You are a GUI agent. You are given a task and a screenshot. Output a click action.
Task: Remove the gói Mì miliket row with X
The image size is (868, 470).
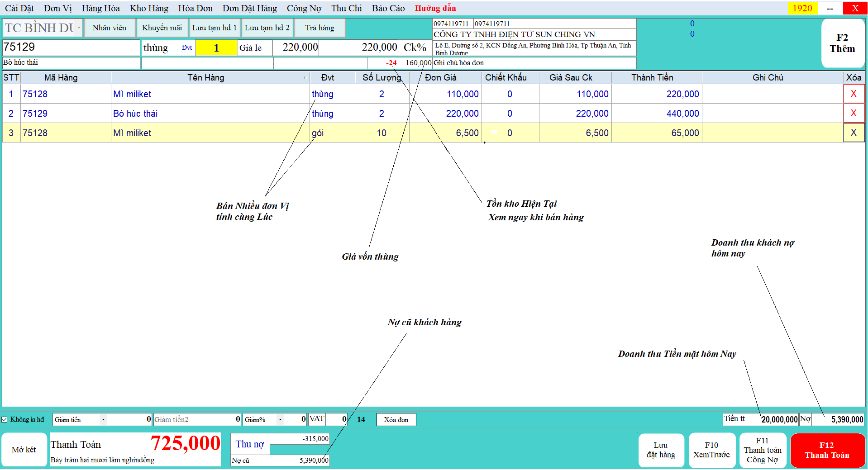(854, 133)
